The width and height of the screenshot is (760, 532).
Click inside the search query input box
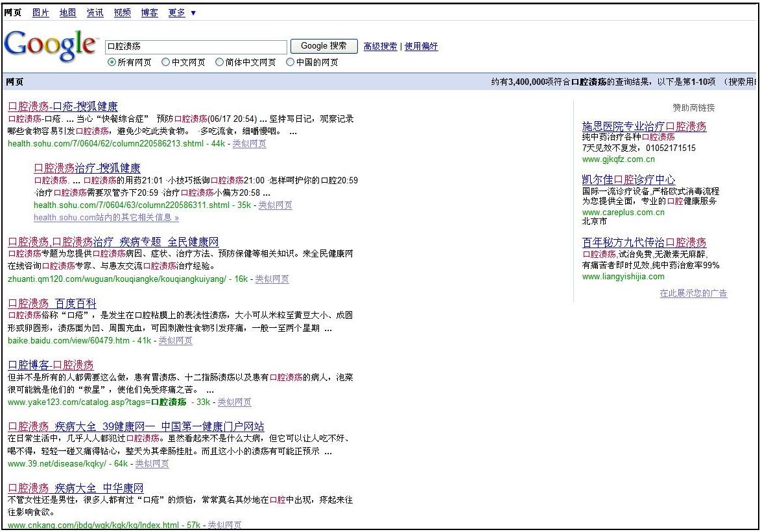tap(195, 46)
